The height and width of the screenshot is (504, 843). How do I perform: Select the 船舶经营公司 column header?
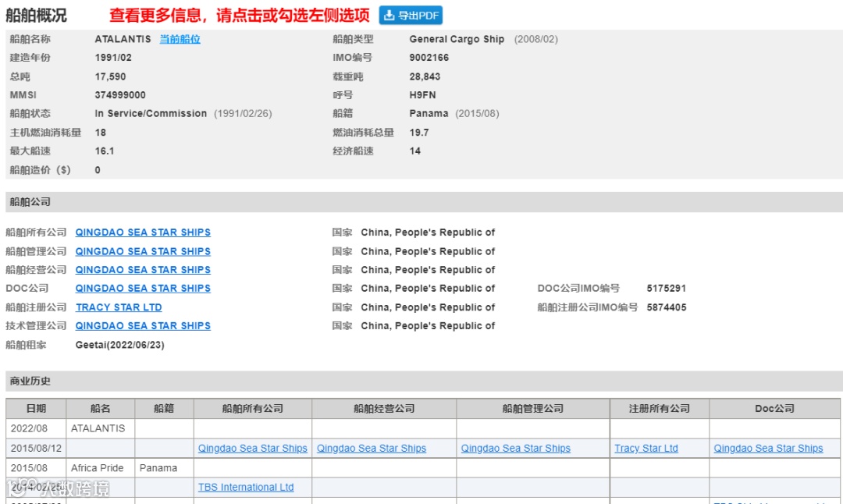(384, 408)
